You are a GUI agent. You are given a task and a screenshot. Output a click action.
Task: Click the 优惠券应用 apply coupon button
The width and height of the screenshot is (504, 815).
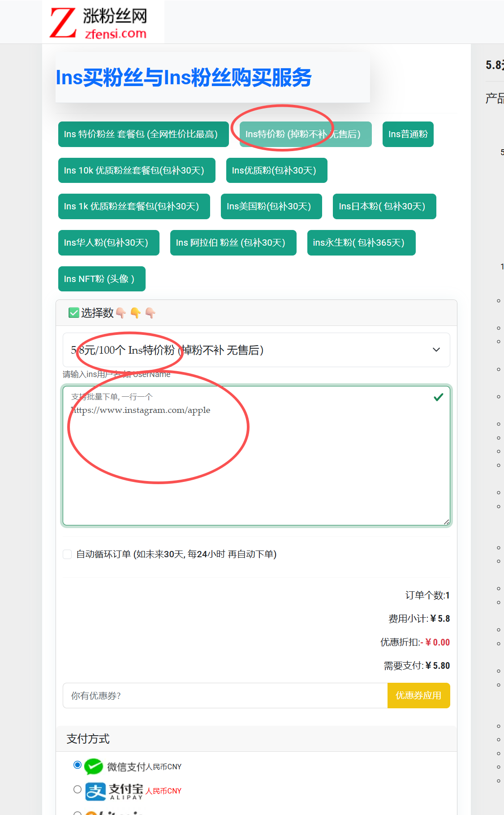(x=418, y=696)
